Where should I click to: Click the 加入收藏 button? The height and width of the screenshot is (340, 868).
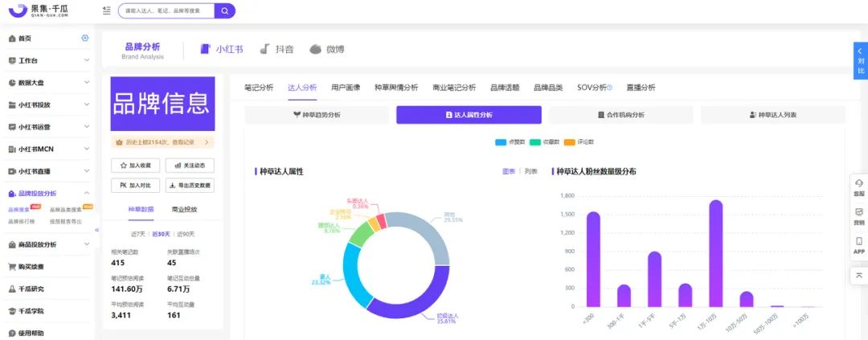(135, 166)
